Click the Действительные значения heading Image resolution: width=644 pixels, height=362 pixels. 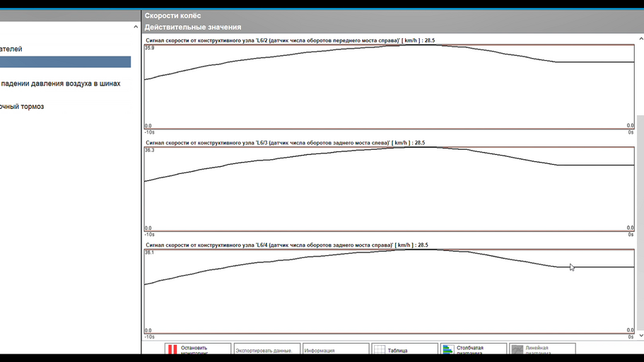(x=192, y=27)
